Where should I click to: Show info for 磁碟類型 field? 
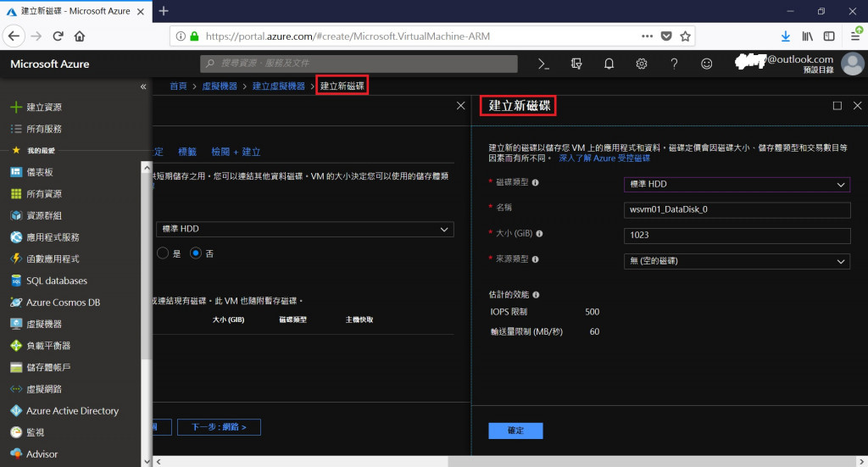pyautogui.click(x=536, y=182)
